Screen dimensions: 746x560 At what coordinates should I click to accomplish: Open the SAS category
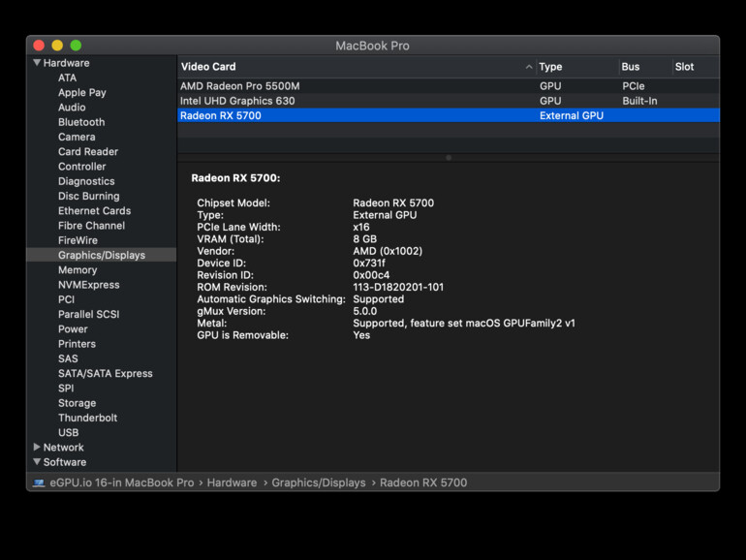coord(68,358)
